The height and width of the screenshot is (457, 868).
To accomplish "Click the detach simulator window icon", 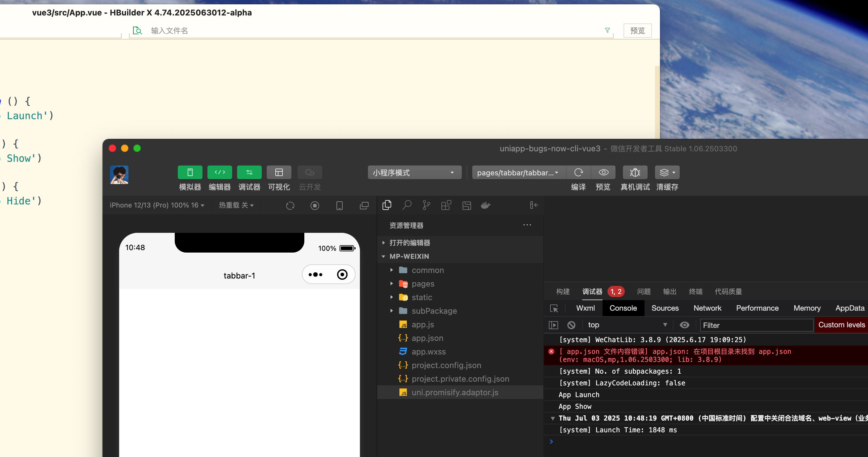I will pyautogui.click(x=364, y=205).
